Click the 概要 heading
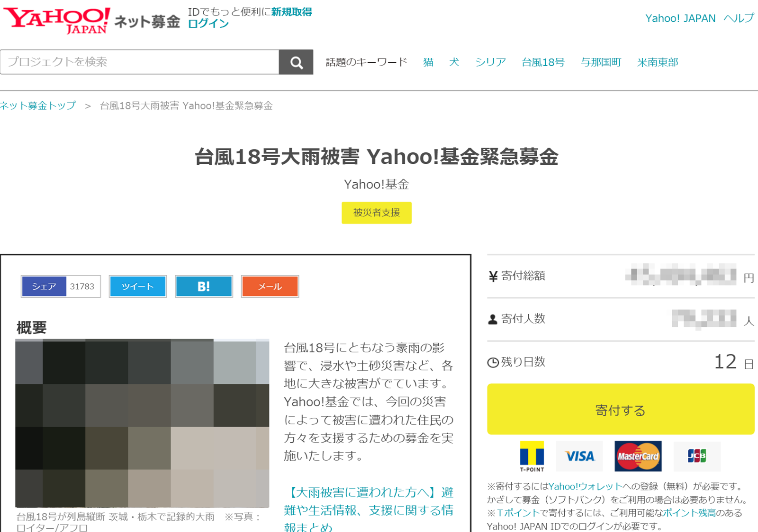This screenshot has height=532, width=758. coord(32,328)
